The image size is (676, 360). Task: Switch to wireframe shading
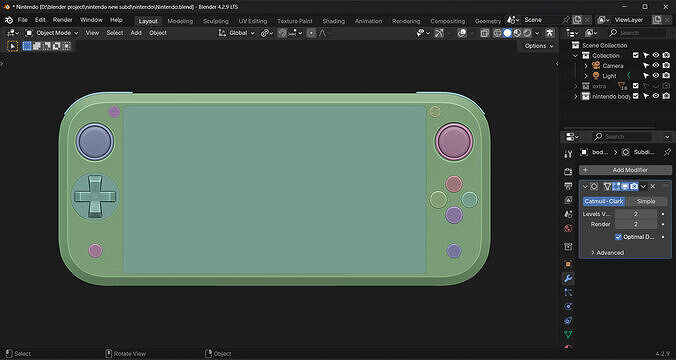click(x=498, y=33)
